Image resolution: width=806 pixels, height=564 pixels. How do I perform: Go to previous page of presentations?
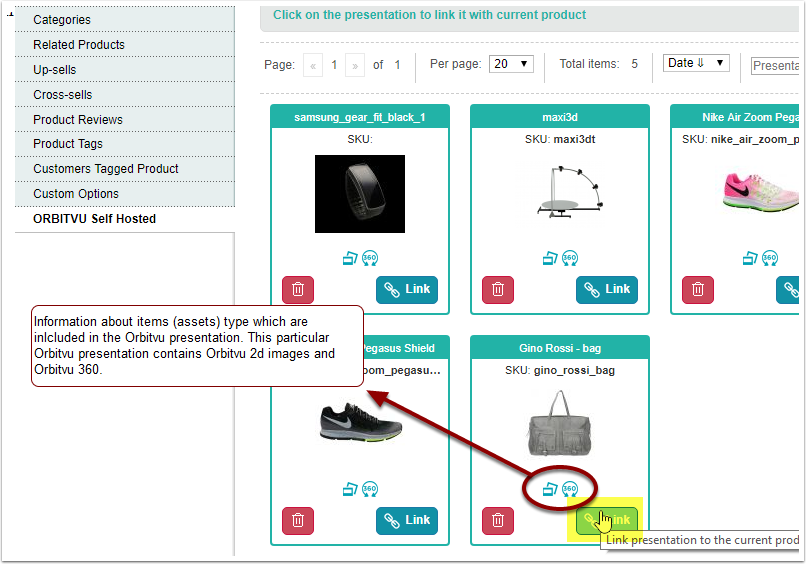click(313, 65)
